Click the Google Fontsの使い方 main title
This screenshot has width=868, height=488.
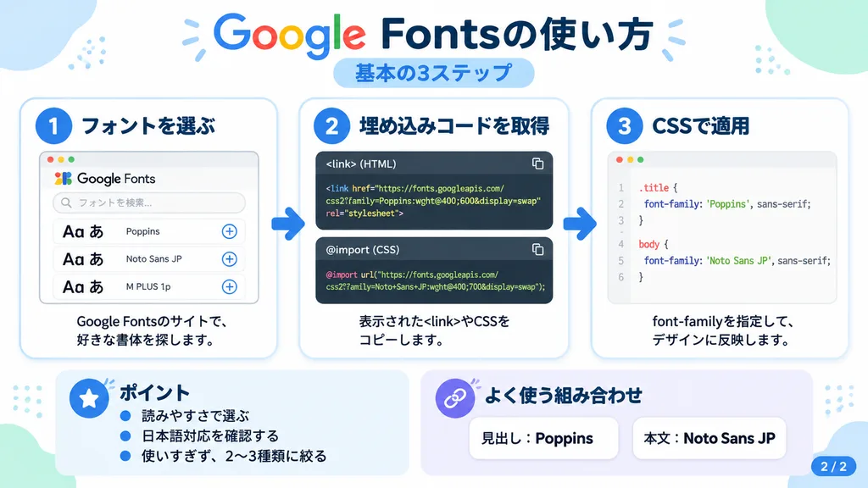(433, 34)
